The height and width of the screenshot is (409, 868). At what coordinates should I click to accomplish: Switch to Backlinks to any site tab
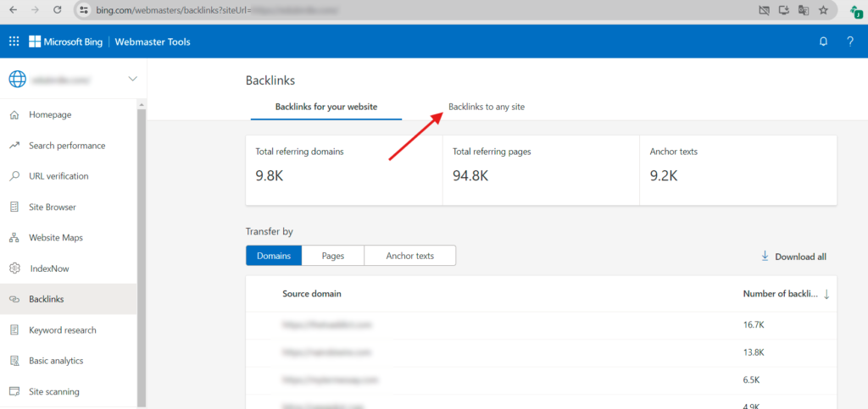click(492, 107)
